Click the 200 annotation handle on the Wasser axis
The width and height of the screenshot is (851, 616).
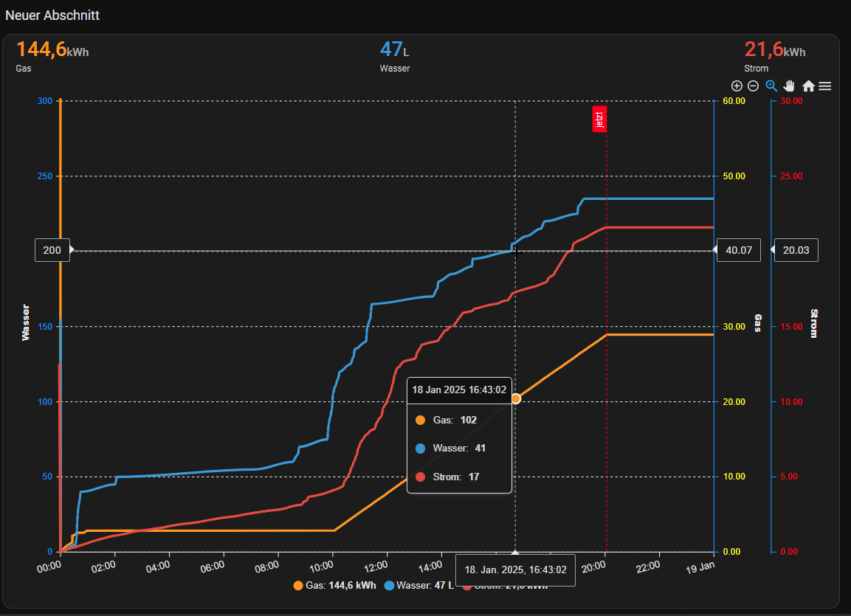click(x=52, y=250)
